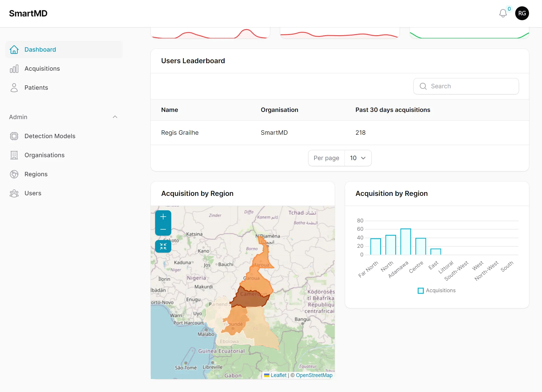Viewport: 542px width, 392px height.
Task: Click the Adamawa bar in chart
Action: click(x=406, y=242)
